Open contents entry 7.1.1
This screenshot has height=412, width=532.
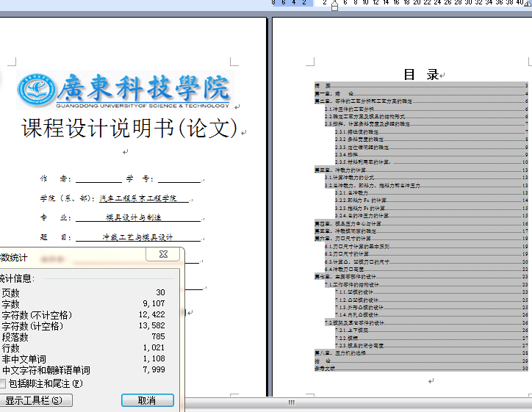point(431,292)
